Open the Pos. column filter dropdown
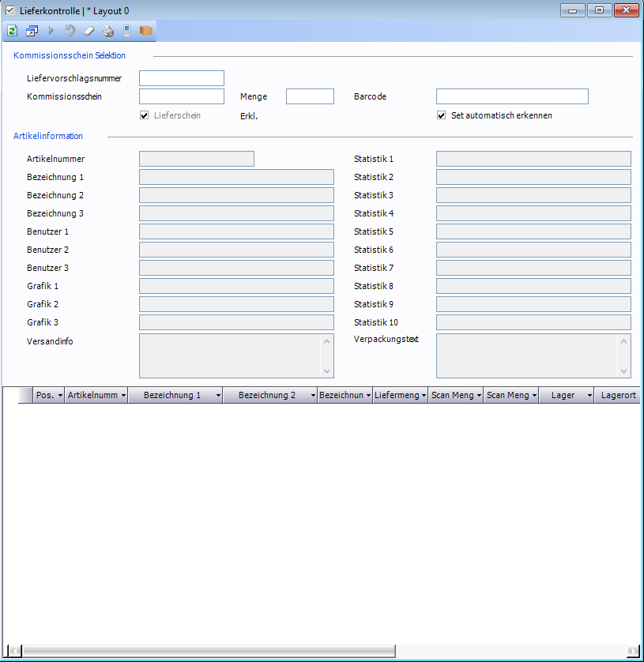Viewport: 644px width, 662px height. pyautogui.click(x=60, y=396)
